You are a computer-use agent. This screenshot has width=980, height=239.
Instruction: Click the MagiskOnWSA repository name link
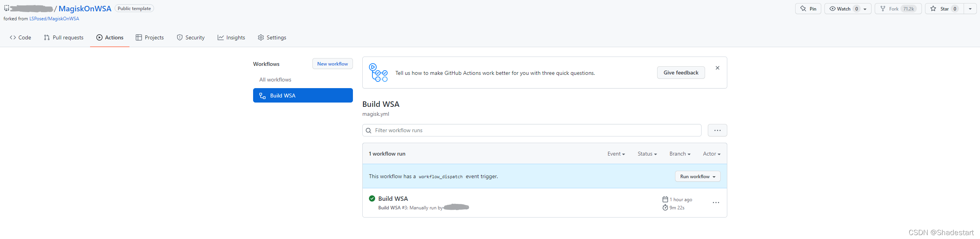click(x=85, y=9)
